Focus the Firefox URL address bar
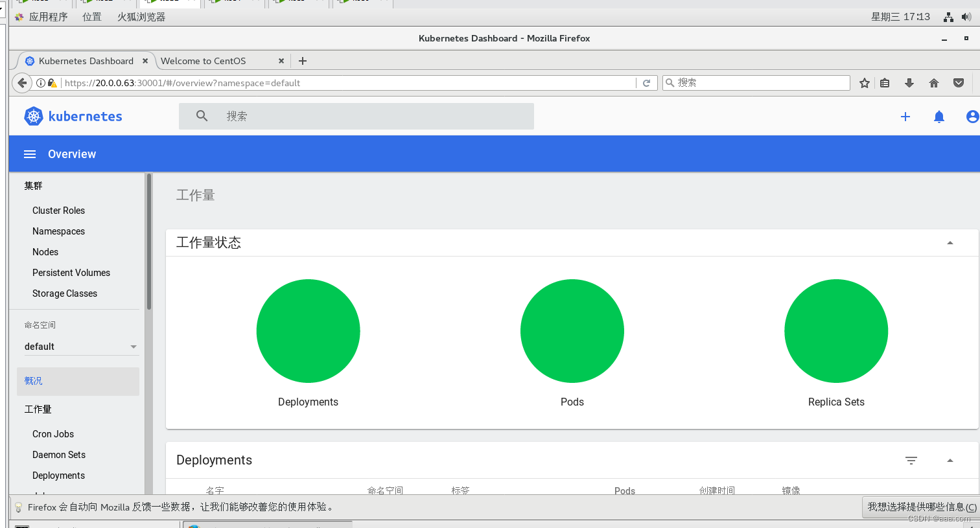 tap(349, 83)
